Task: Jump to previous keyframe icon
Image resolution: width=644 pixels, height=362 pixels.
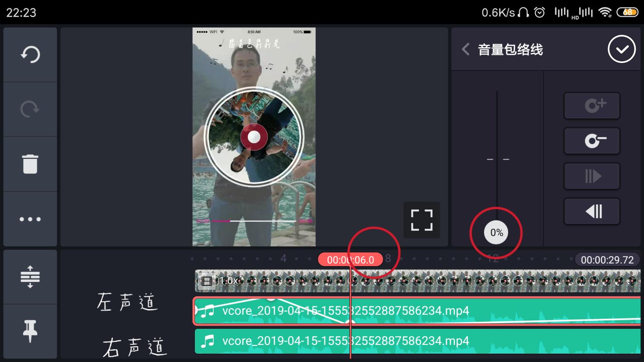Action: (592, 211)
